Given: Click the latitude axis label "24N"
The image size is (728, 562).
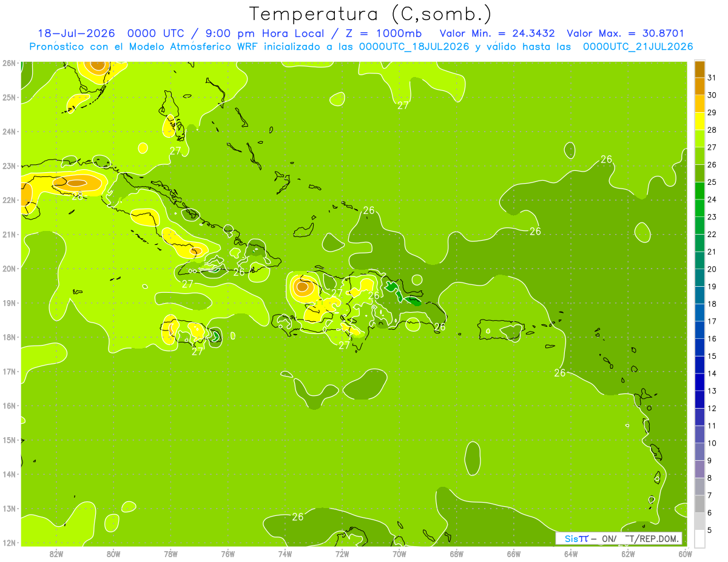Looking at the screenshot, I should click(x=8, y=132).
